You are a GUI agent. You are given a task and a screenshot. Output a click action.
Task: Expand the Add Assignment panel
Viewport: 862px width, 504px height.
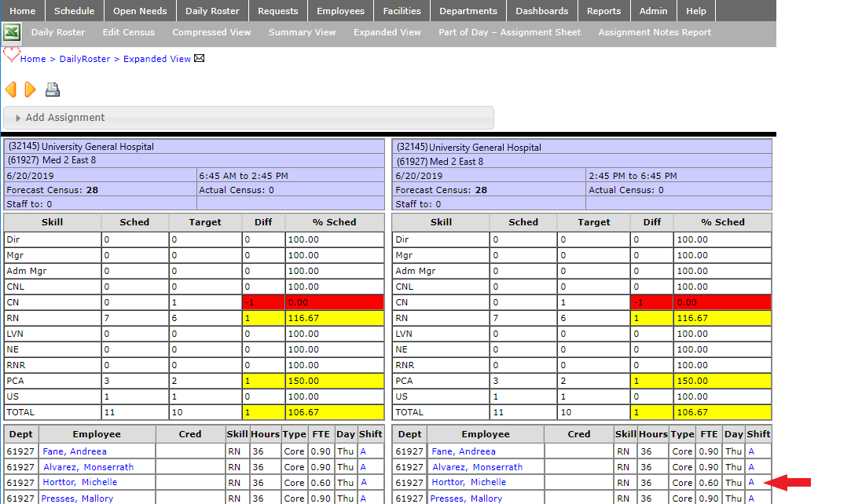[x=64, y=118]
